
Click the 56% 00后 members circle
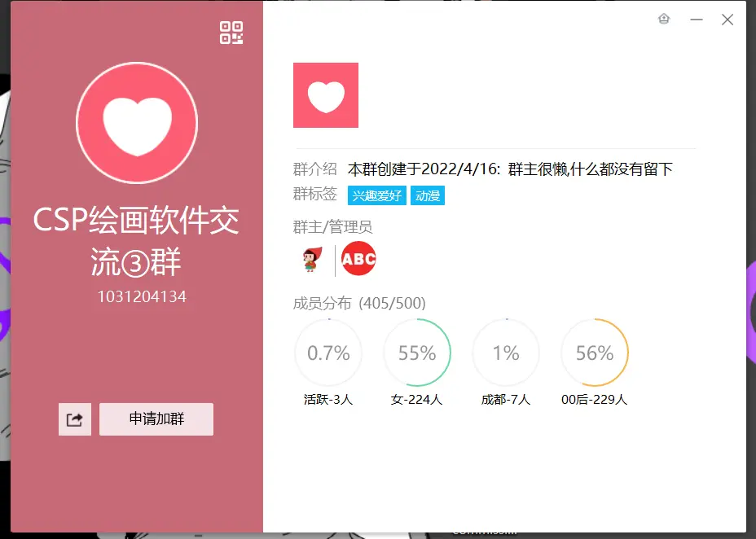595,353
